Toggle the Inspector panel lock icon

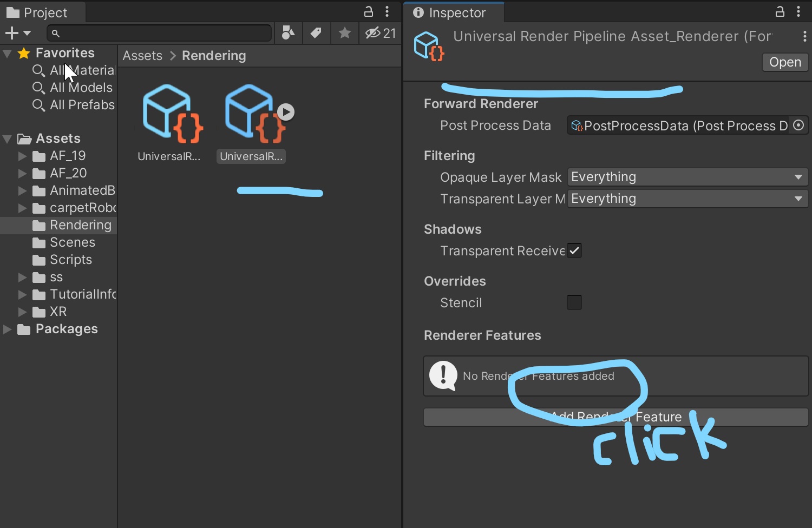tap(780, 11)
